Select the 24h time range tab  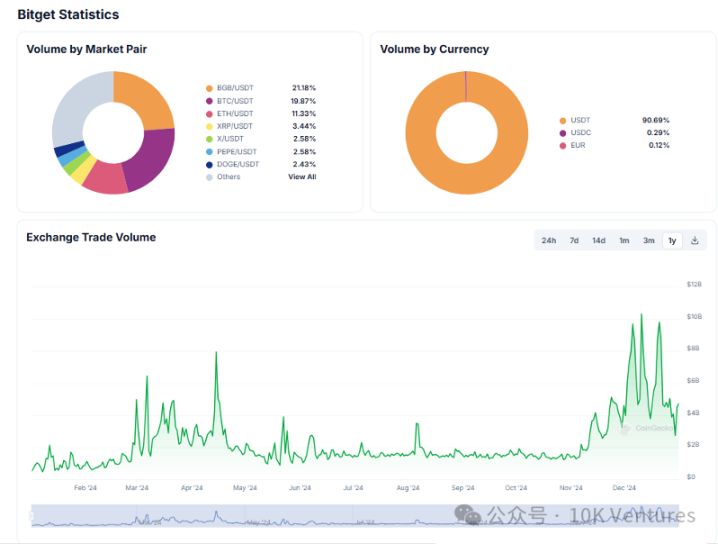point(549,240)
